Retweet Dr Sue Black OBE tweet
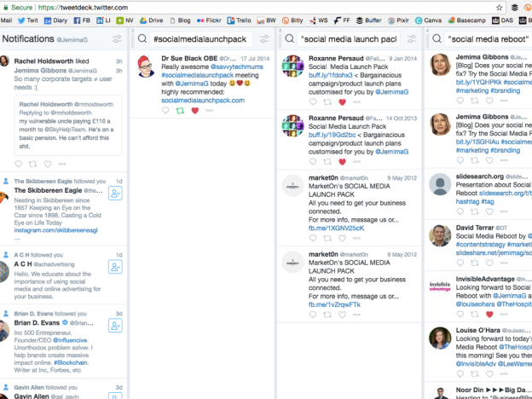The width and height of the screenshot is (532, 399). tap(180, 110)
